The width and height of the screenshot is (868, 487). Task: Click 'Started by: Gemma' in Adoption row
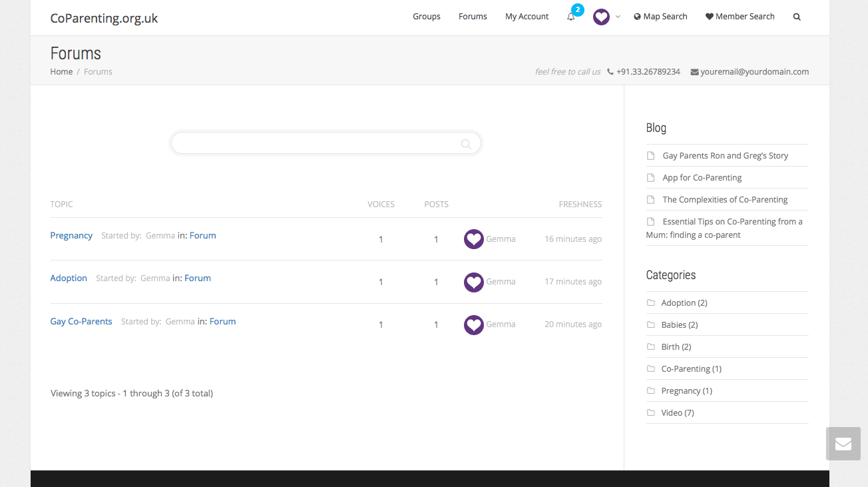(133, 278)
